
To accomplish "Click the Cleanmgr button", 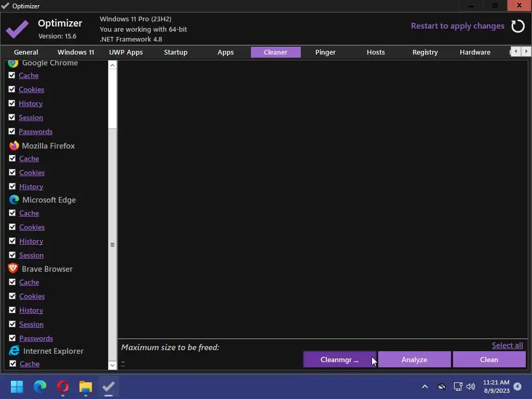I will (340, 360).
